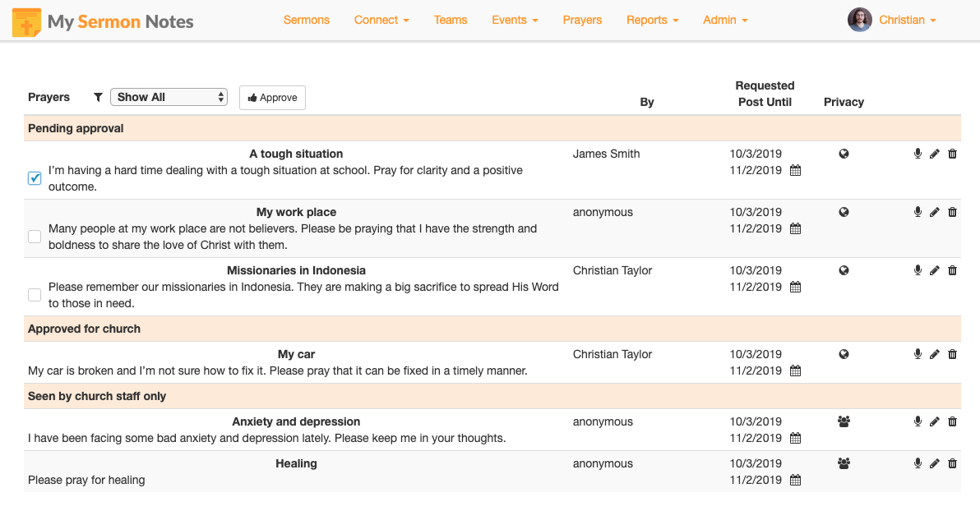Click the filter funnel icon beside Prayers
The height and width of the screenshot is (511, 980).
98,97
